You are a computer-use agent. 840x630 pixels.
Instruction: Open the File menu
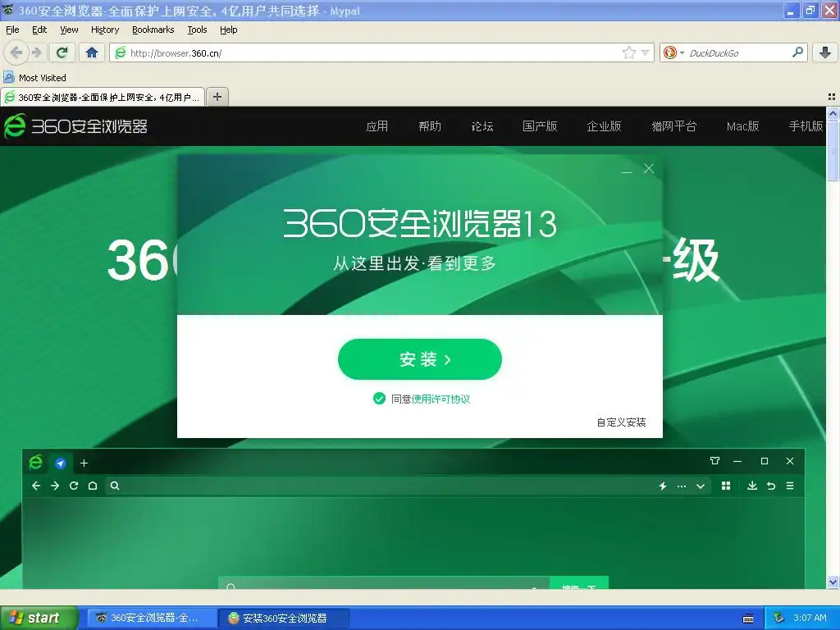(x=12, y=30)
